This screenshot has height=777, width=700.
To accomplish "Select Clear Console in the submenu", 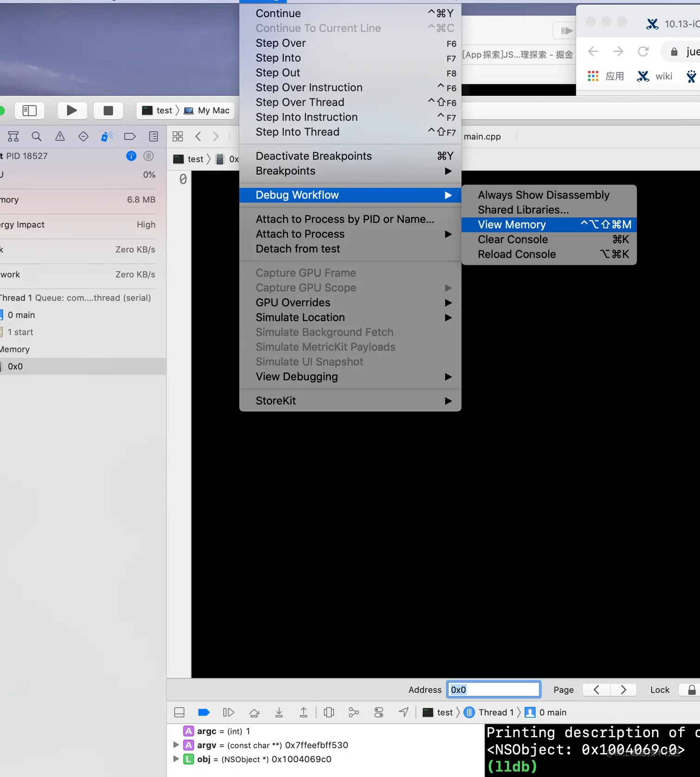I will 549,239.
